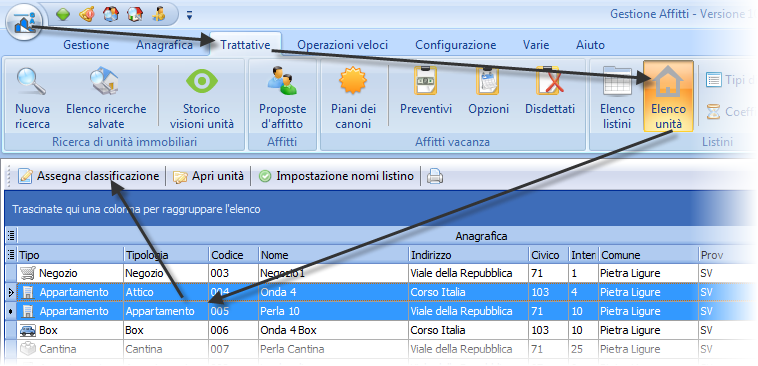Click the printer icon in the toolbar
The image size is (758, 366).
(435, 177)
